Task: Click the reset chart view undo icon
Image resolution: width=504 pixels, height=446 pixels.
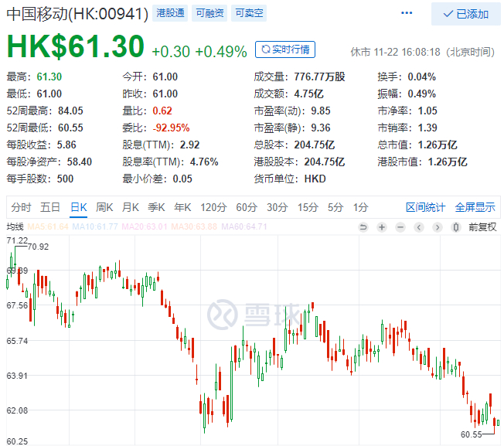Action: point(363,227)
